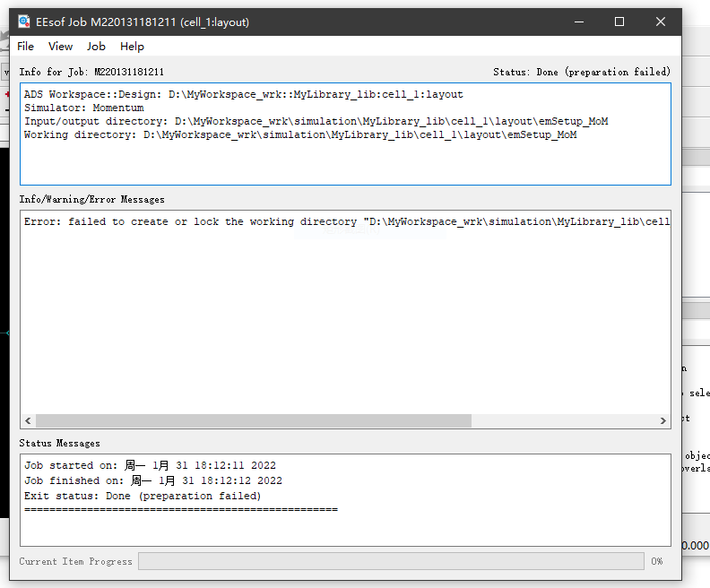The width and height of the screenshot is (710, 588).
Task: Click the 'Job started on' status line
Action: pyautogui.click(x=150, y=465)
